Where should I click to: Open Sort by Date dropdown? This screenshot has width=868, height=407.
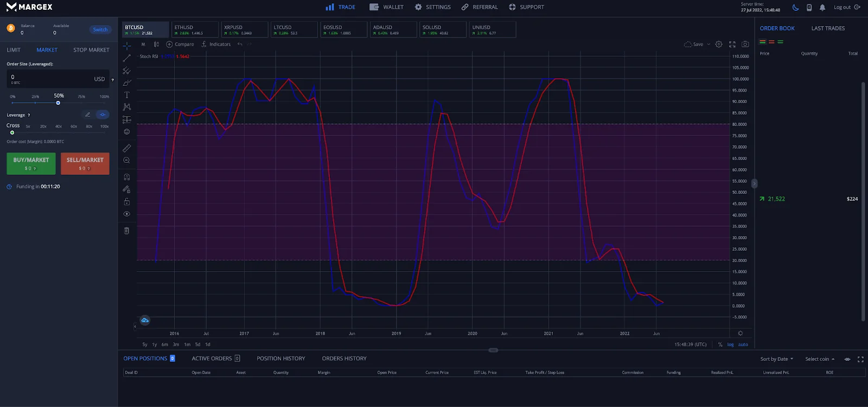pos(776,359)
